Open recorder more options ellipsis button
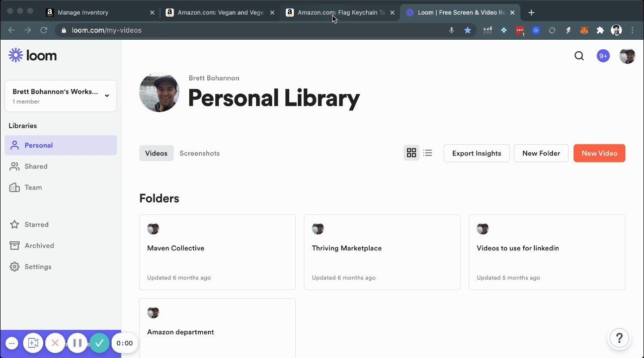This screenshot has width=644, height=358. [12, 343]
